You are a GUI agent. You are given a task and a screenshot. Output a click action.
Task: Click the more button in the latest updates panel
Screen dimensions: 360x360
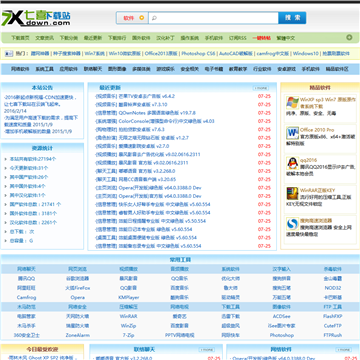point(261,88)
